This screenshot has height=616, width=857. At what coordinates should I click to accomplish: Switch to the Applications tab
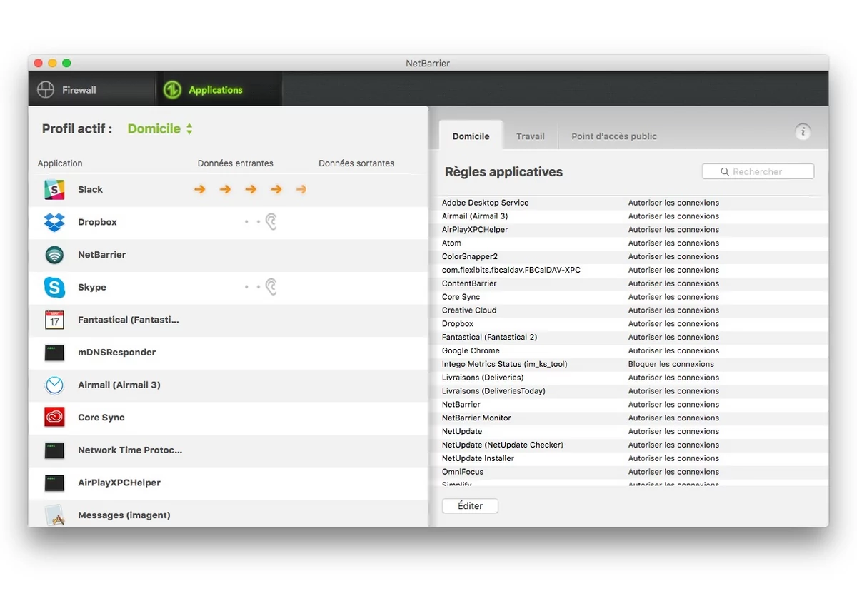pos(219,89)
